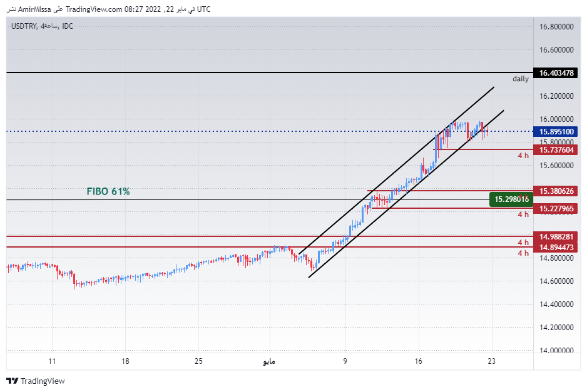Image resolution: width=587 pixels, height=392 pixels.
Task: Click the 14.894473 price label
Action: pyautogui.click(x=556, y=247)
